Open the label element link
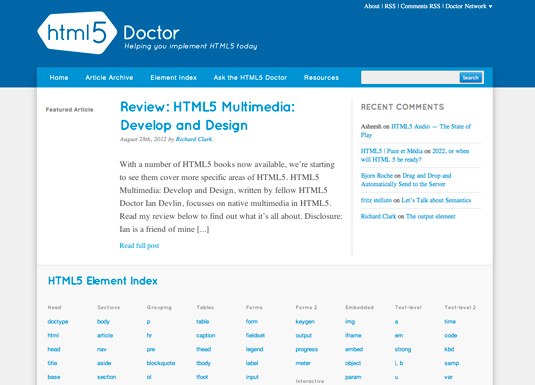 click(x=252, y=363)
